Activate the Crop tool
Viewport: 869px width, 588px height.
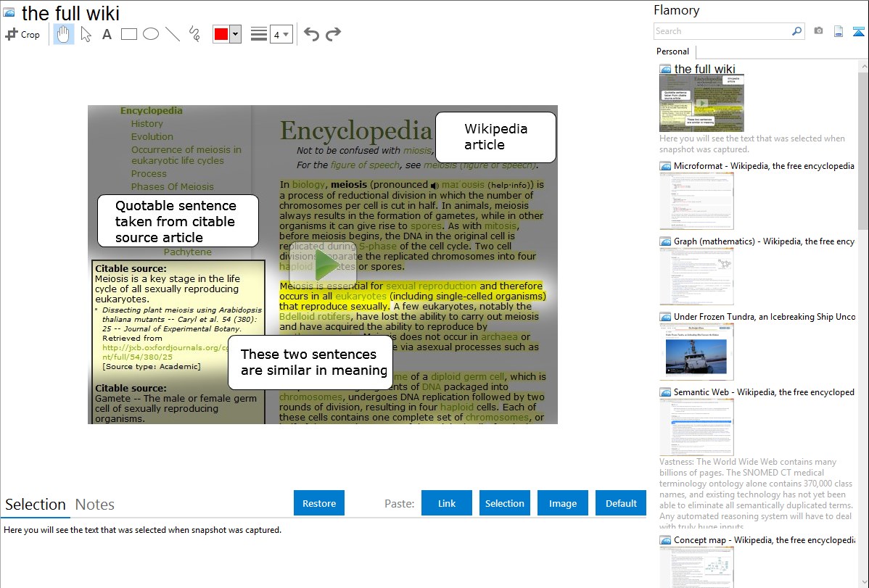(22, 34)
